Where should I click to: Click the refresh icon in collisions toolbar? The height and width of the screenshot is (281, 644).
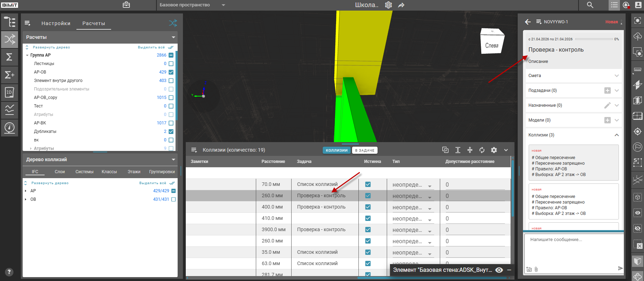click(x=482, y=150)
